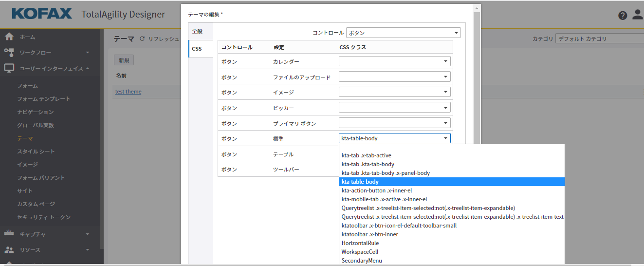Select the CSS tab in theme editor
Image resolution: width=644 pixels, height=266 pixels.
coord(197,49)
